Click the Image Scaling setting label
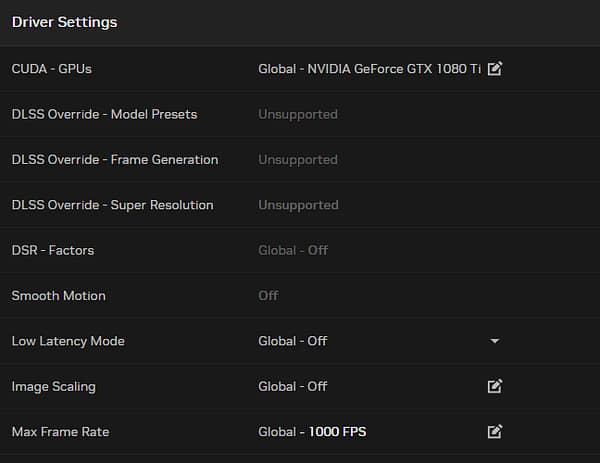Image resolution: width=600 pixels, height=463 pixels. click(x=53, y=386)
